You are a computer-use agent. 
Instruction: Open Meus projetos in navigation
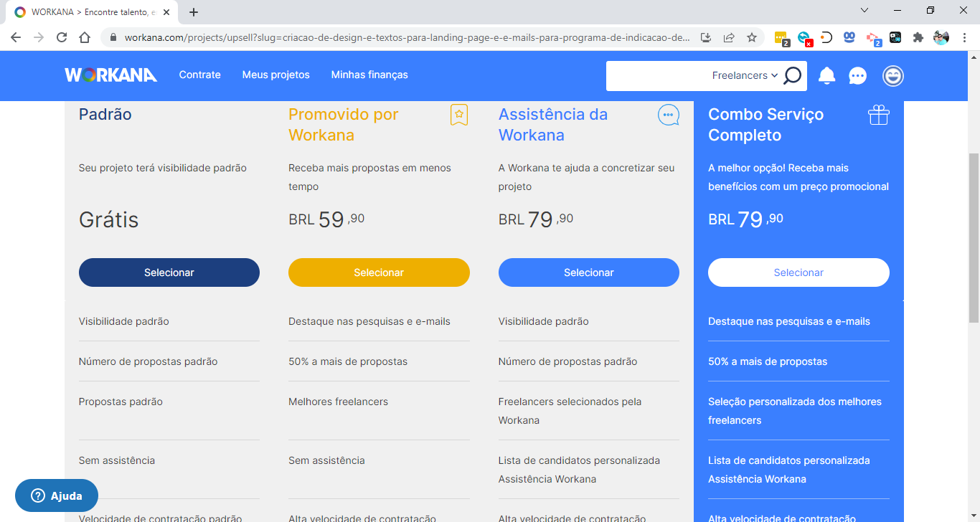[x=276, y=75]
